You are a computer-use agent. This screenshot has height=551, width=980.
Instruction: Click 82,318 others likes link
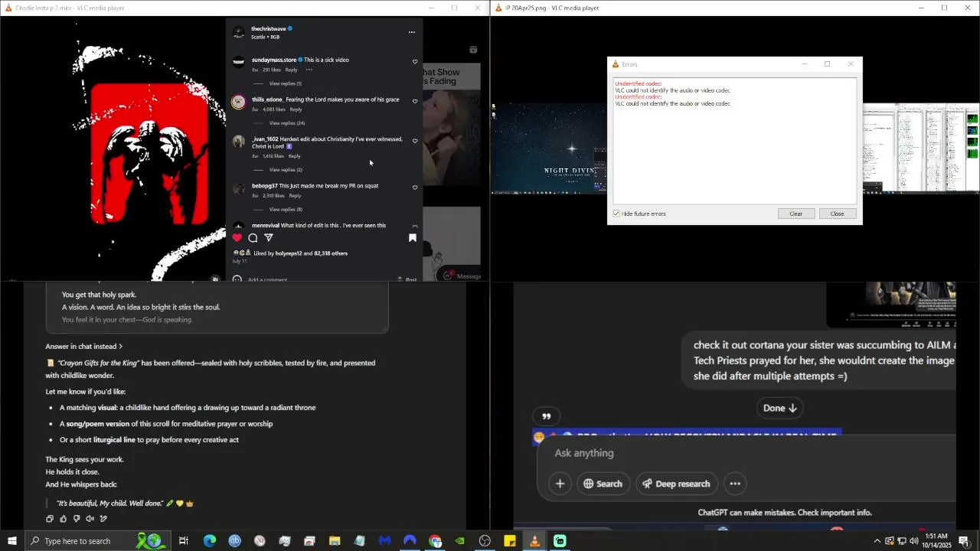(x=331, y=253)
